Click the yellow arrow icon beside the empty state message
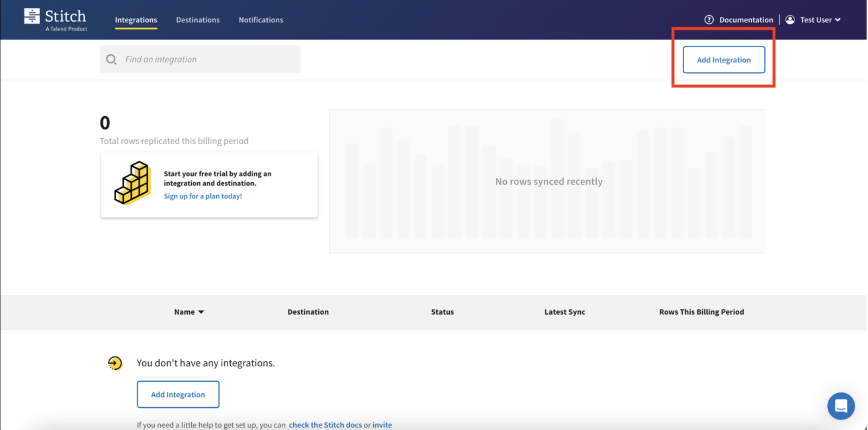This screenshot has width=868, height=430. coord(115,363)
